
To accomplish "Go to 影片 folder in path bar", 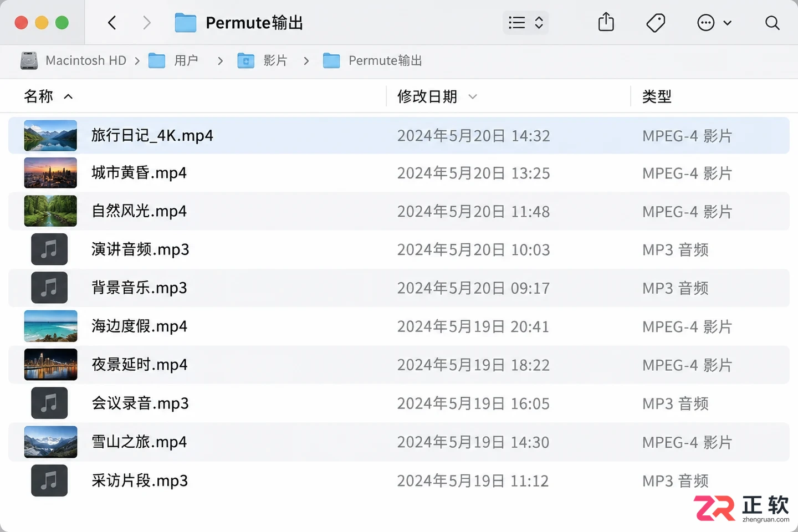I will pyautogui.click(x=262, y=60).
